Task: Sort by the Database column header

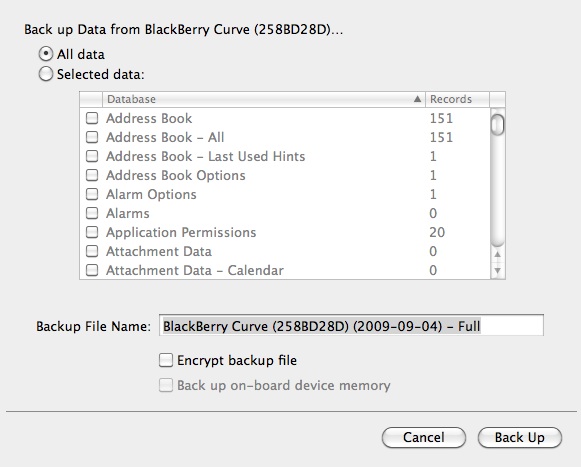Action: tap(264, 99)
